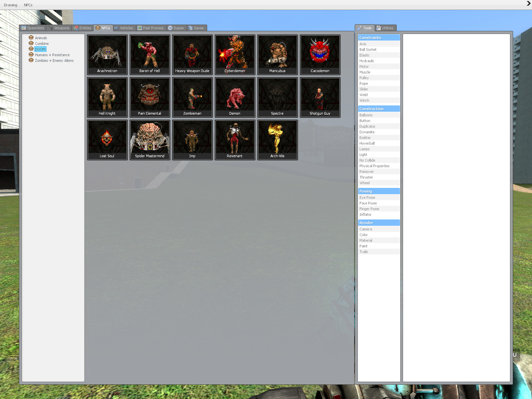Choose the Thruster tool

(x=379, y=177)
